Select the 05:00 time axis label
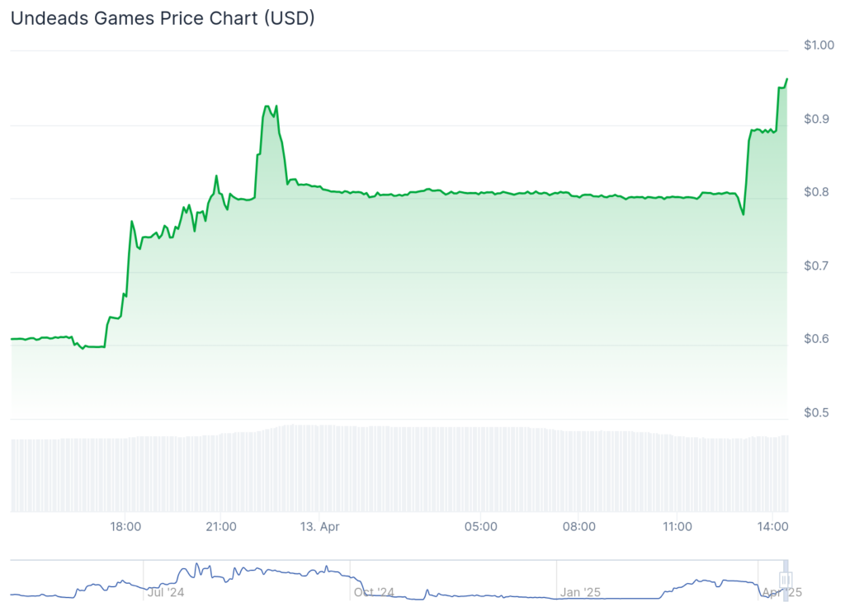Image resolution: width=845 pixels, height=616 pixels. pos(481,526)
